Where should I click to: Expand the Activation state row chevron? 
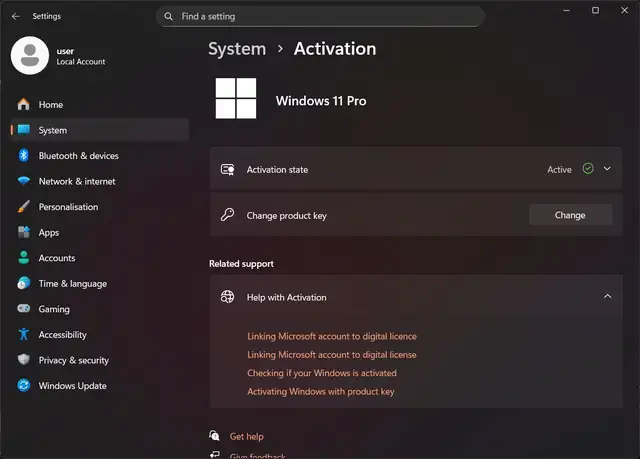tap(607, 169)
